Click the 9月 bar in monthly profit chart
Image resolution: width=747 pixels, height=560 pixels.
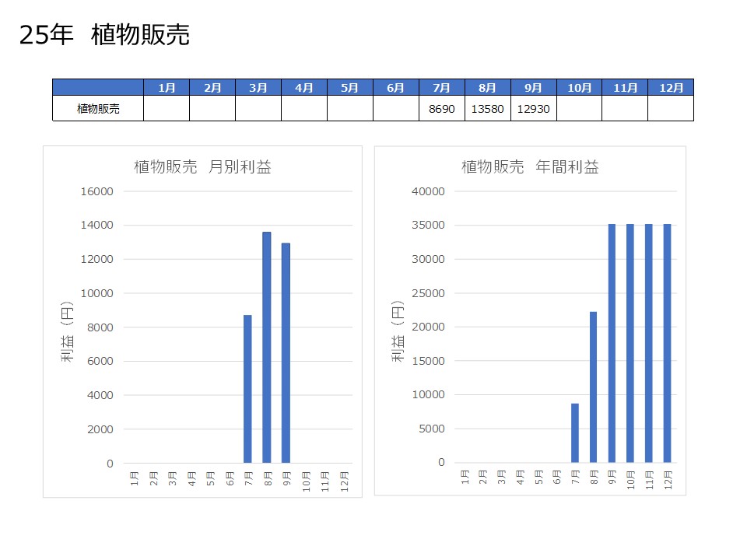(286, 353)
